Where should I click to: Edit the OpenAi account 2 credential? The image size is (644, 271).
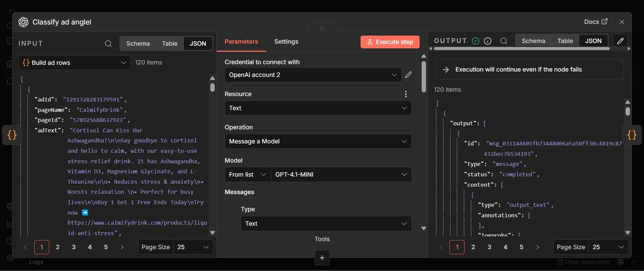(408, 75)
